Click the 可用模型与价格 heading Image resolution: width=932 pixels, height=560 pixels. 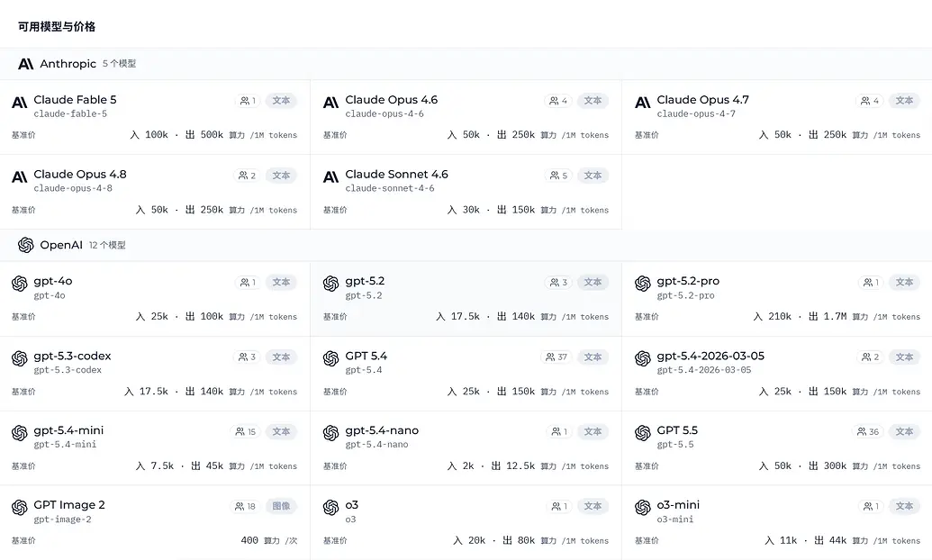(57, 27)
